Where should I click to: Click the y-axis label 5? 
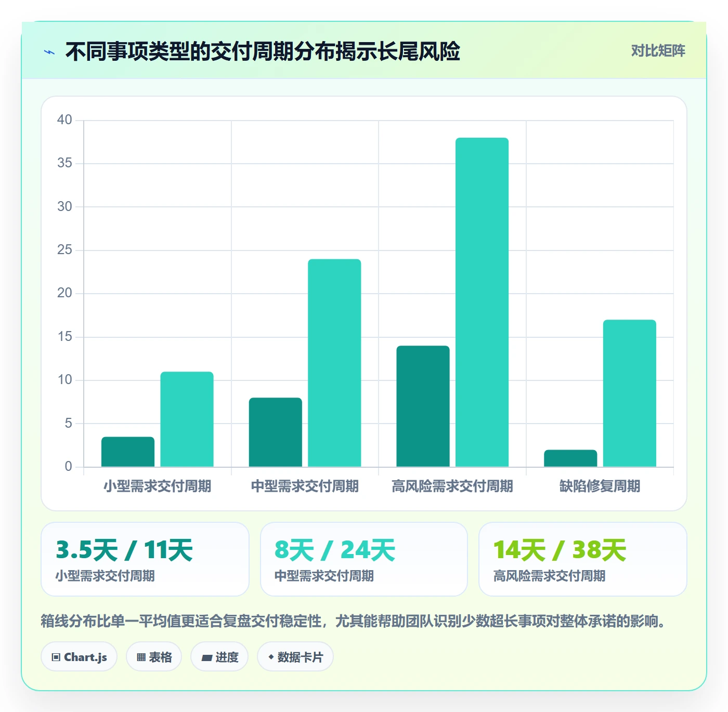click(x=68, y=423)
